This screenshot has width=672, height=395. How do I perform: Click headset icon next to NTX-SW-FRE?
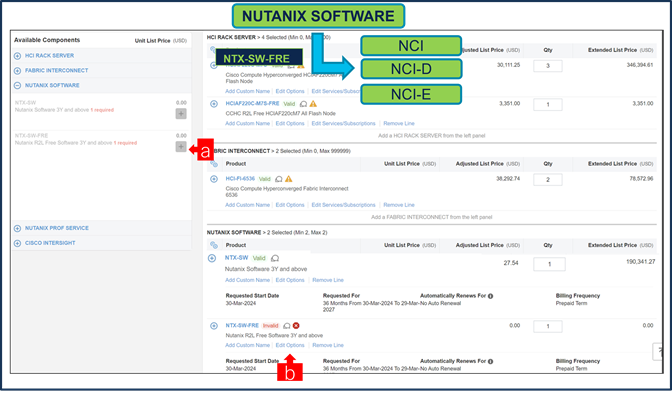pos(287,326)
